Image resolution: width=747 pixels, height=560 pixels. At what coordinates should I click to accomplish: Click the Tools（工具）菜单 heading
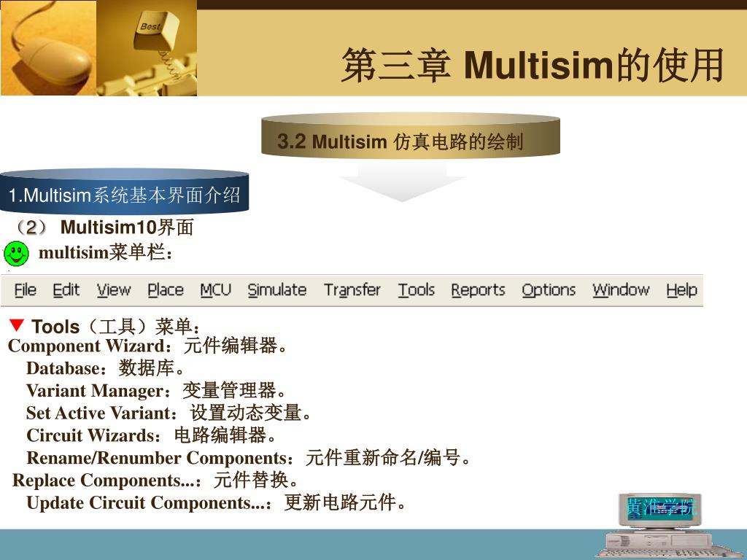[x=116, y=327]
